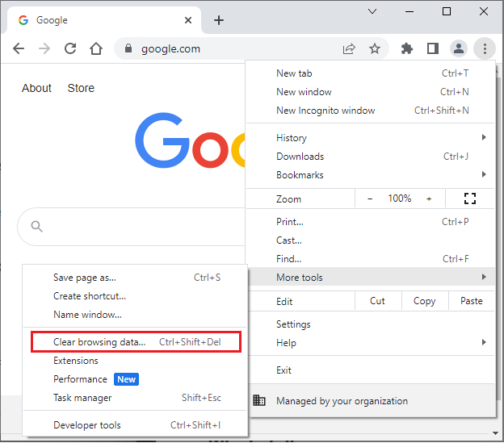Click the Store link
The width and height of the screenshot is (504, 443).
[81, 88]
